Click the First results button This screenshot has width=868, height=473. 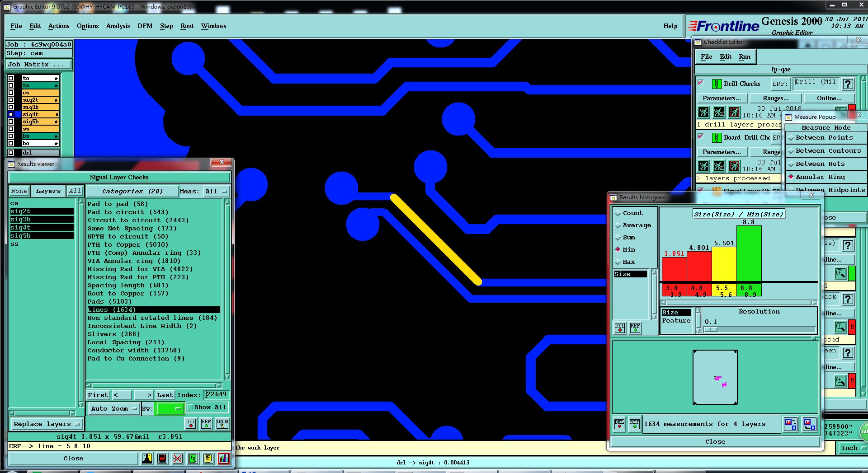98,395
